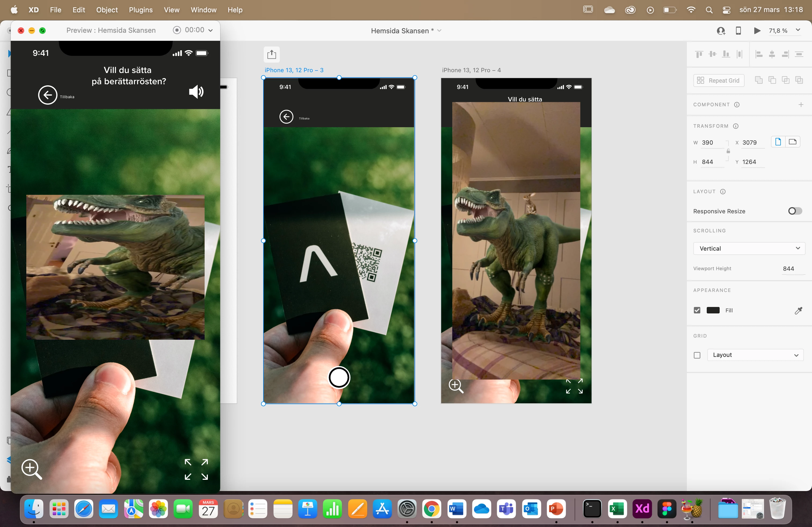Viewport: 812px width, 527px height.
Task: Click the dark Fill color swatch
Action: [x=713, y=310]
